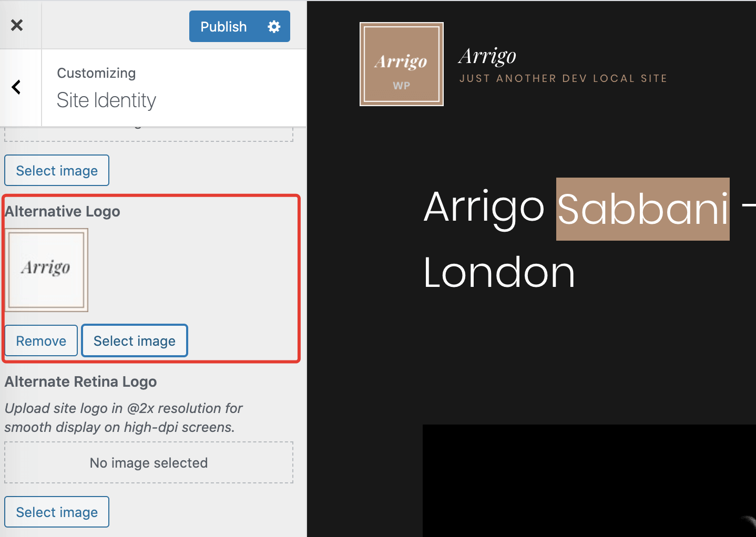Click the Arrigo site title in preview

(x=487, y=56)
